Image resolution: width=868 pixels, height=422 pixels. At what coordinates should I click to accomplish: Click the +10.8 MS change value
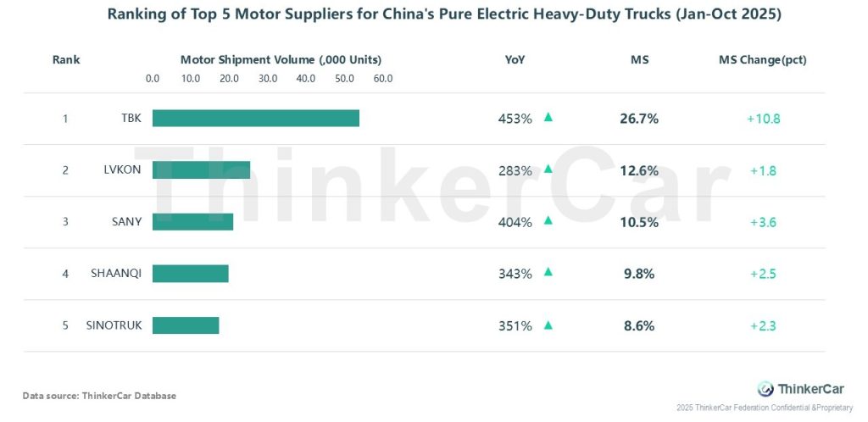coord(763,119)
